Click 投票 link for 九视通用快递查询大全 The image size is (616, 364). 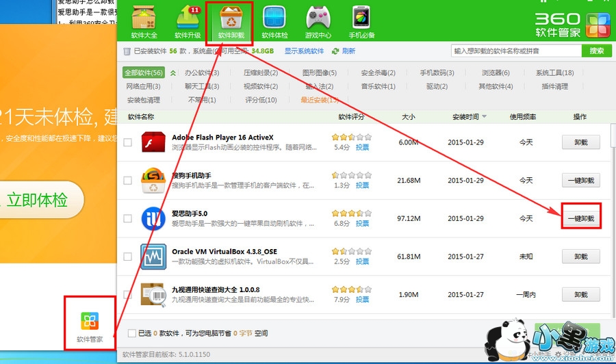click(x=362, y=300)
